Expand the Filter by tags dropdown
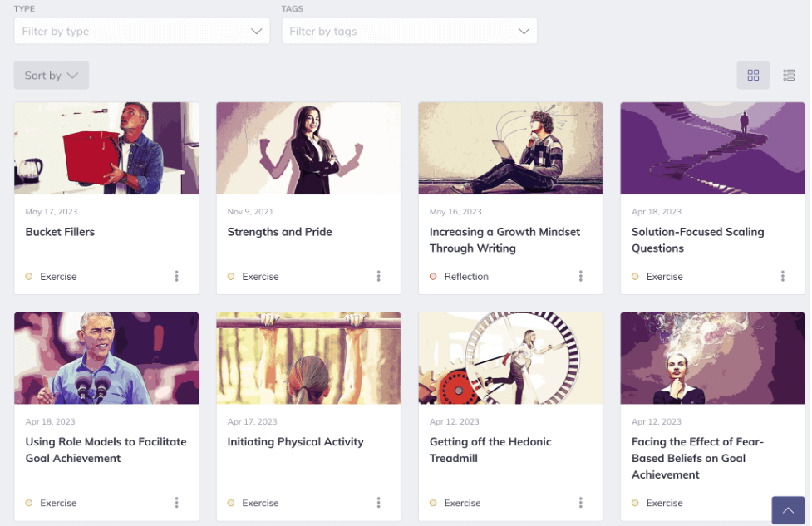Image resolution: width=812 pixels, height=526 pixels. pos(409,31)
